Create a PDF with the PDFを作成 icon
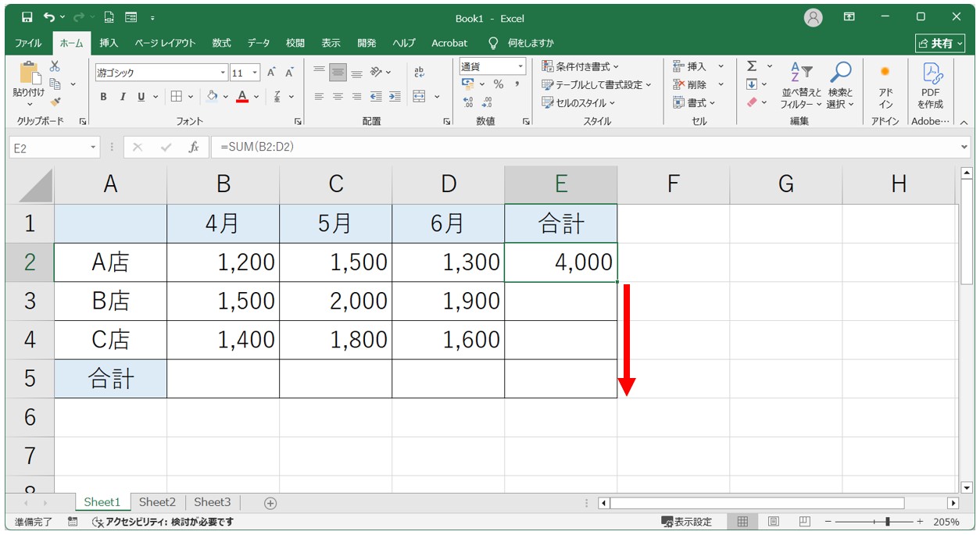Viewport: 980px width, 535px height. tap(931, 85)
